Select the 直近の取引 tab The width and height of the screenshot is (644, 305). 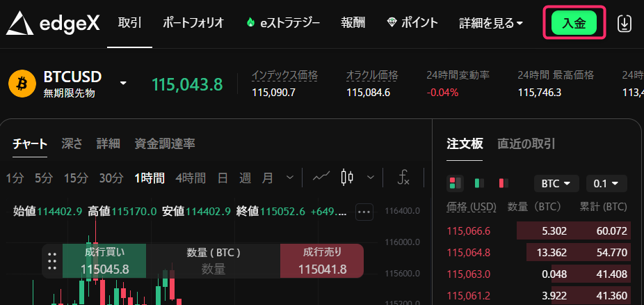[x=526, y=143]
